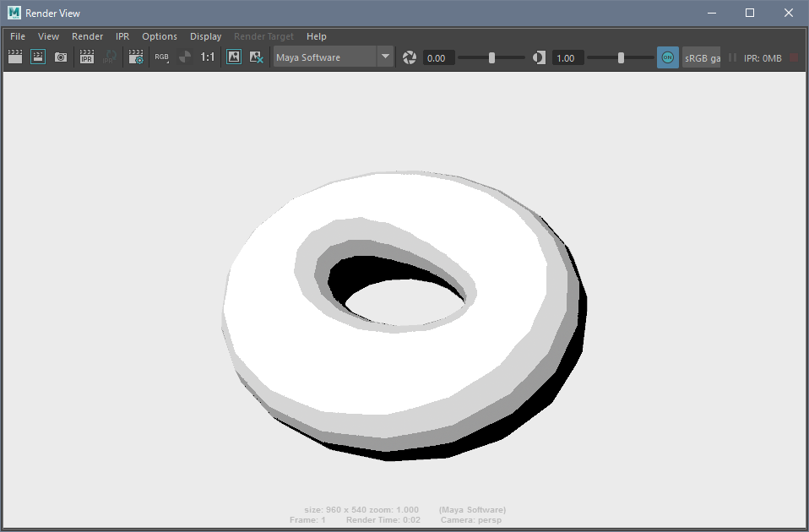Open the Help menu

317,36
